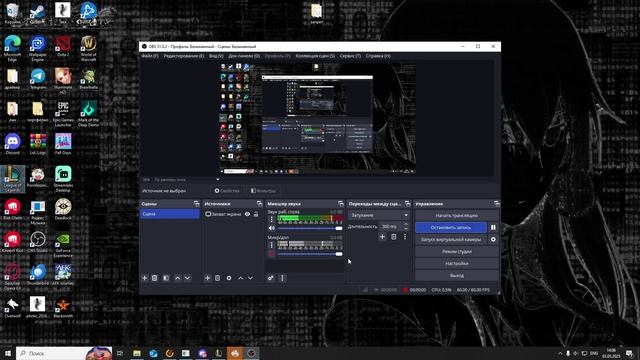Move source down in Источники panel

(250, 278)
